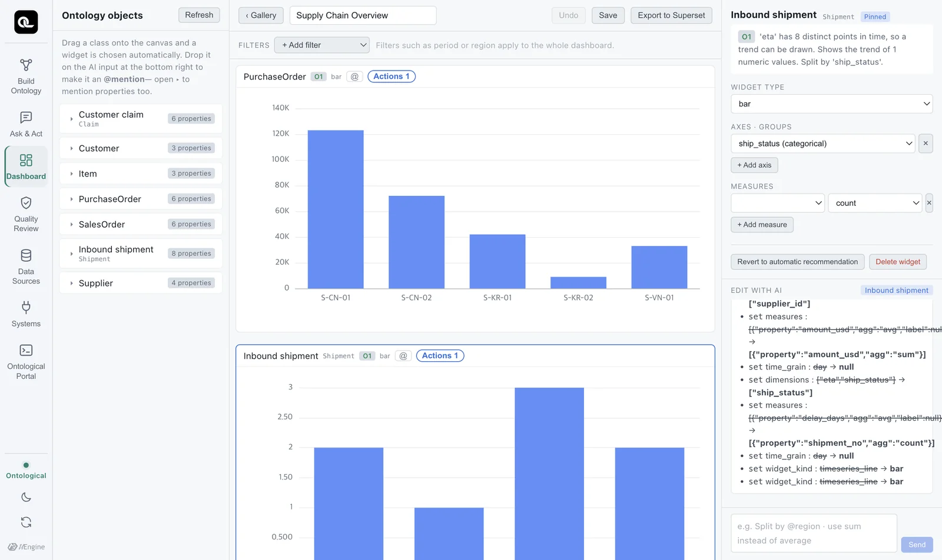Click the Delete widget button

[898, 262]
